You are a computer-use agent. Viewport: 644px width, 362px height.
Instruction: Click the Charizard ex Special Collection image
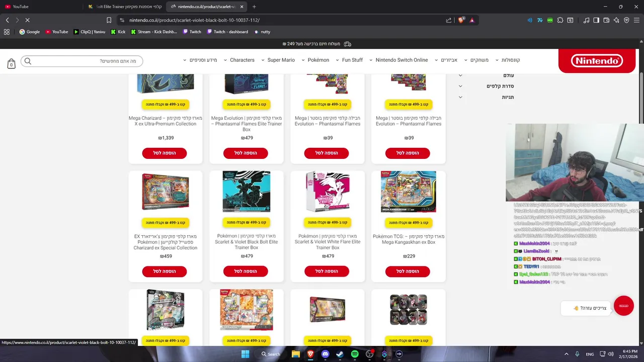[x=166, y=192]
